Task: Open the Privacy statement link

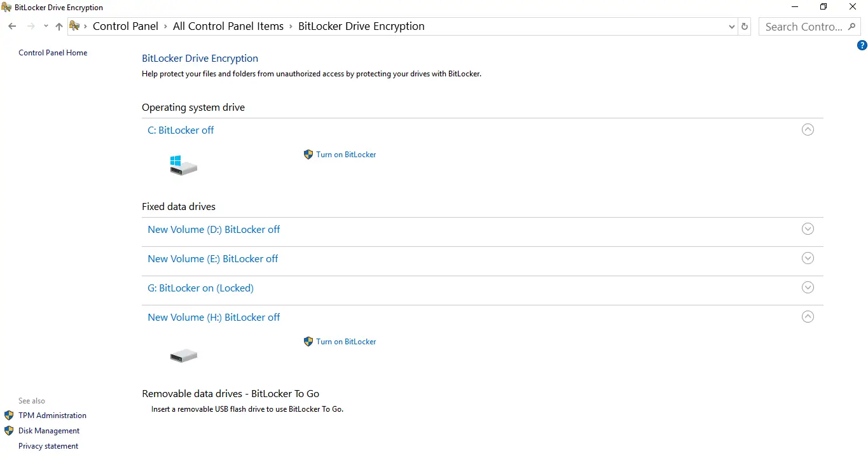Action: click(48, 445)
